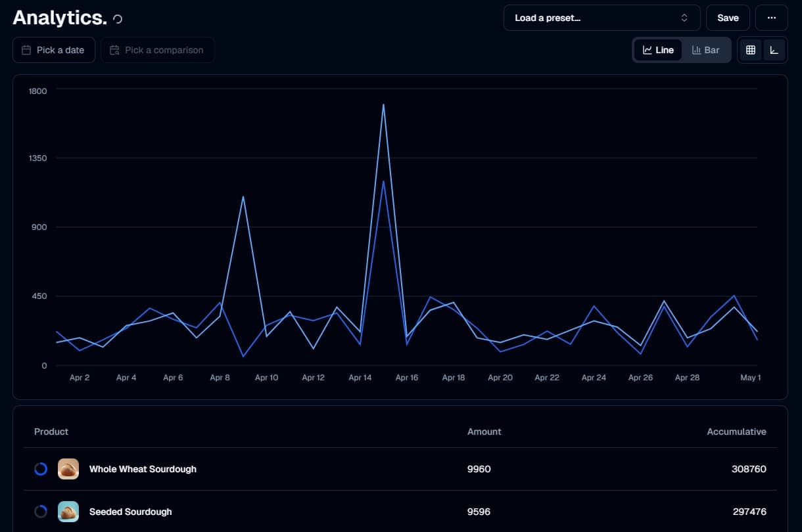Click the Seeded Sourdough product name
Image resolution: width=802 pixels, height=532 pixels.
[130, 511]
